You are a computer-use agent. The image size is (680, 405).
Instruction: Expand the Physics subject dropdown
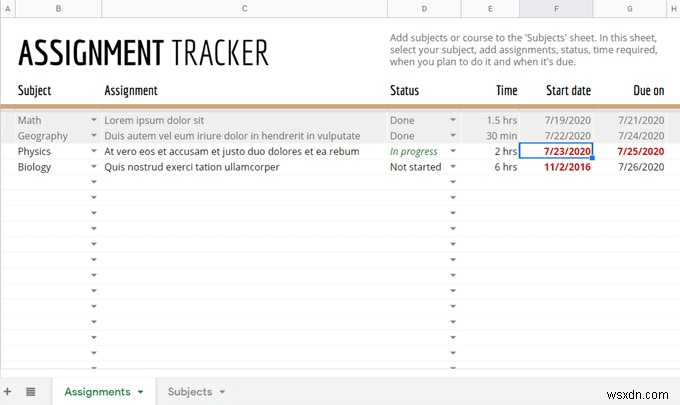(x=94, y=151)
